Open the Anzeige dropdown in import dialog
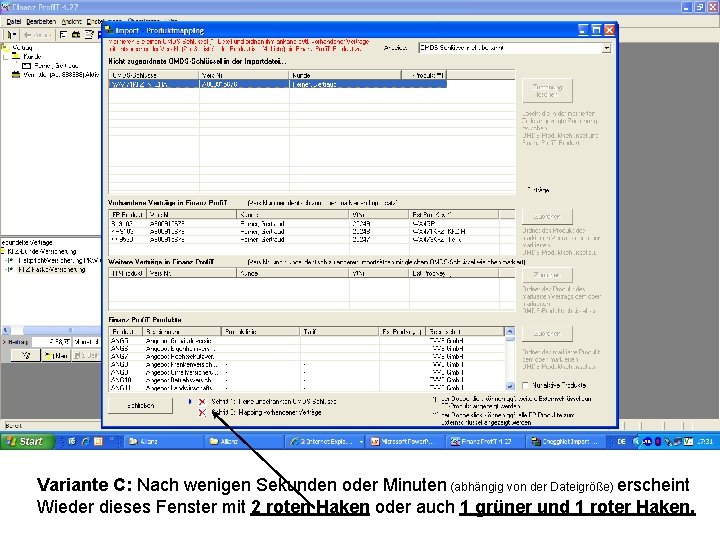This screenshot has height=540, width=720. (x=607, y=48)
